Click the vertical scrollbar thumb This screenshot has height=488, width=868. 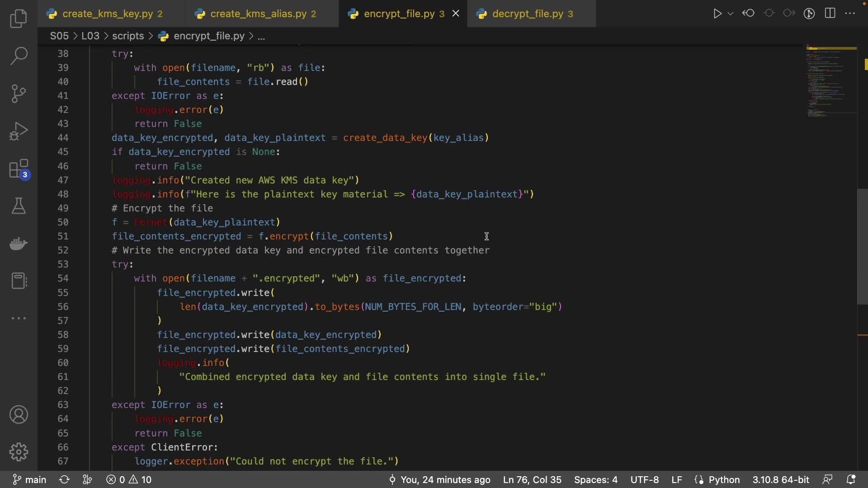(862, 246)
